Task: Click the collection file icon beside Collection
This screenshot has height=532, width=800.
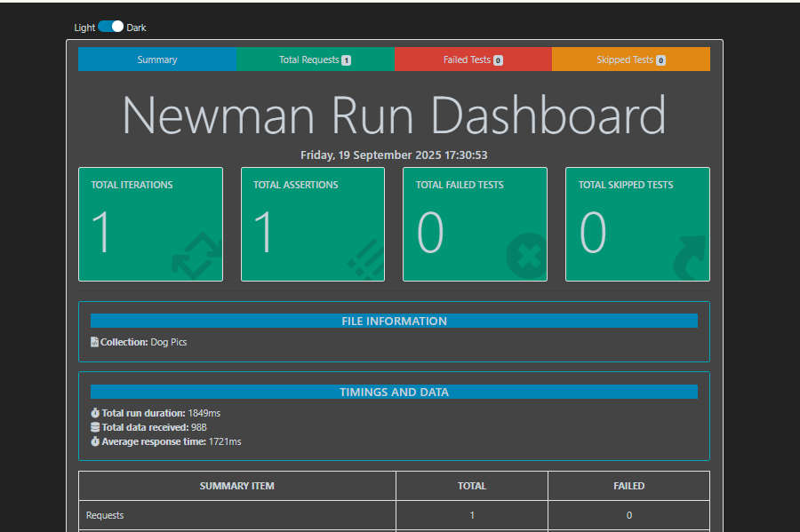Action: coord(94,341)
